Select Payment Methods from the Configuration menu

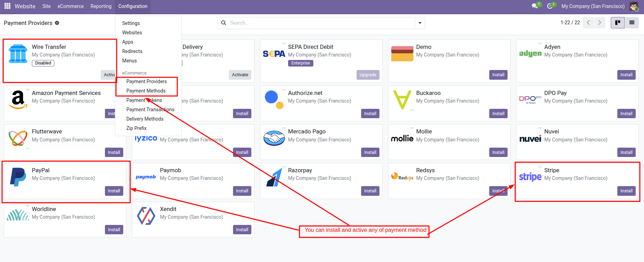tap(146, 91)
